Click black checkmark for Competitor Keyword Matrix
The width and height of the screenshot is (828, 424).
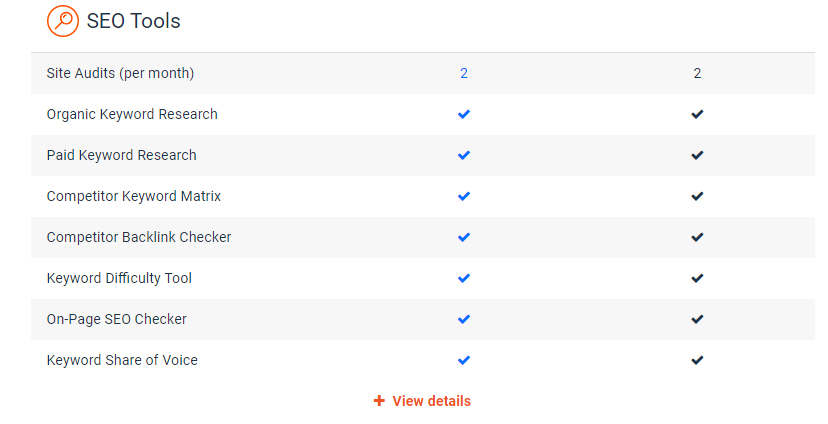(x=697, y=196)
